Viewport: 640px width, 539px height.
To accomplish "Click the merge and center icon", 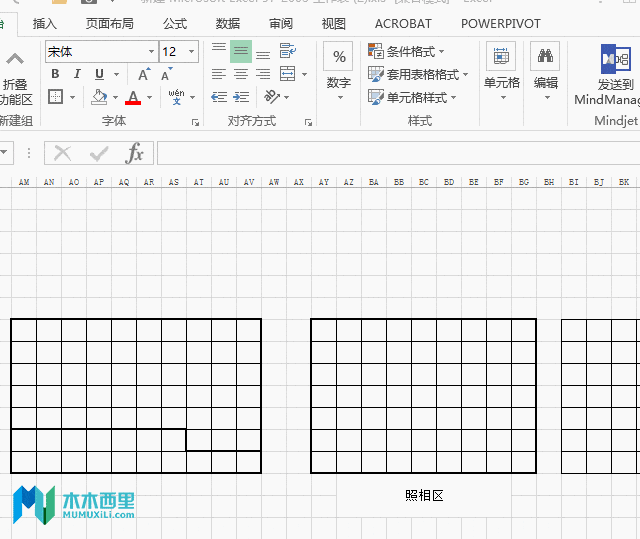I will coord(288,74).
